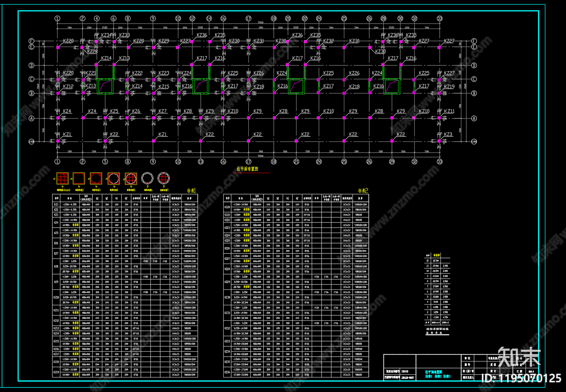Screen dimensions: 566x392
Task: Select axis bubble 22 above the plan
Action: click(305, 18)
